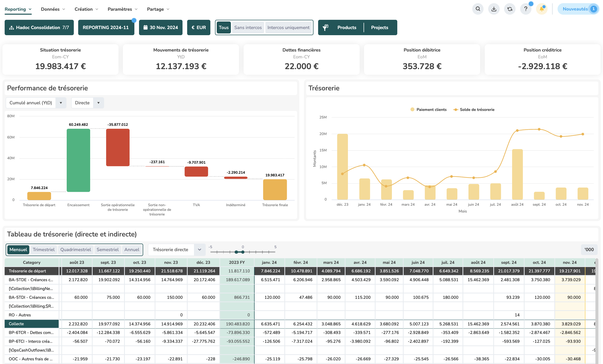The width and height of the screenshot is (603, 364).
Task: Click the filter funnel icon beside Products
Action: [325, 27]
